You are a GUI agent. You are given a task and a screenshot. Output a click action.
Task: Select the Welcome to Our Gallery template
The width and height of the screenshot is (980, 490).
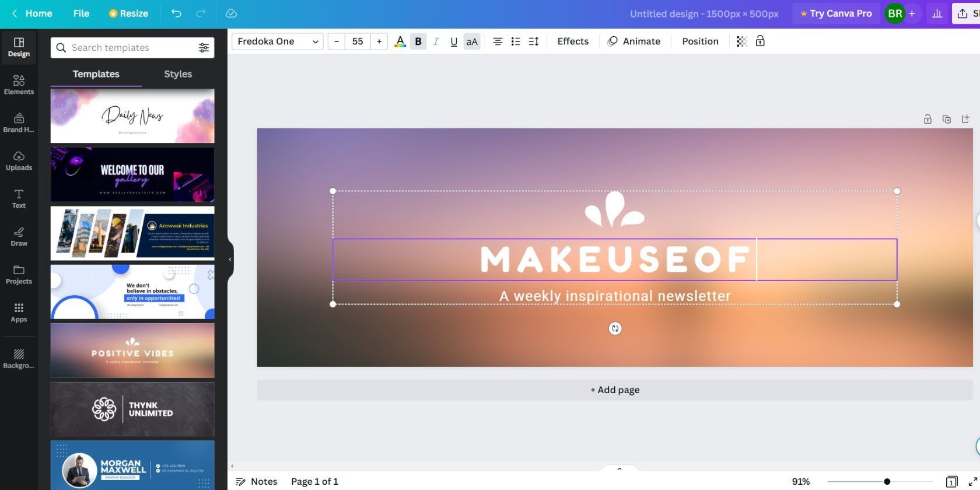(132, 174)
